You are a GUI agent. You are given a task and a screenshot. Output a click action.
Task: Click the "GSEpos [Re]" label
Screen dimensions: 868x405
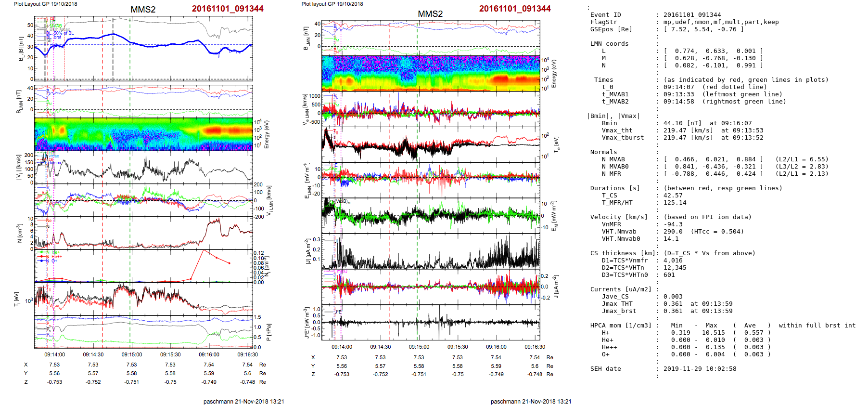point(612,29)
